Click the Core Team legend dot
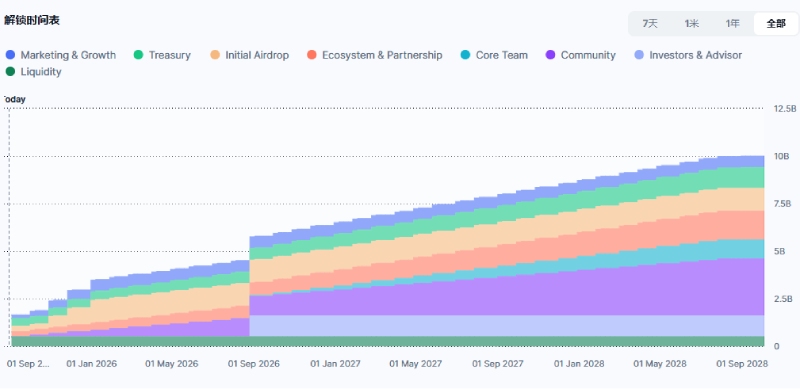 pyautogui.click(x=465, y=55)
